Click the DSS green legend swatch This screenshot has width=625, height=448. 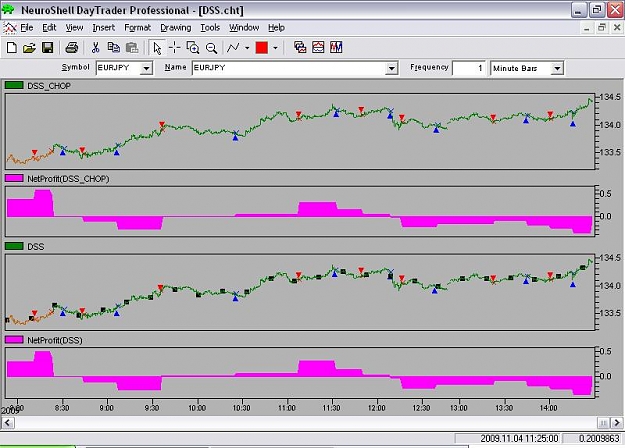tap(14, 246)
